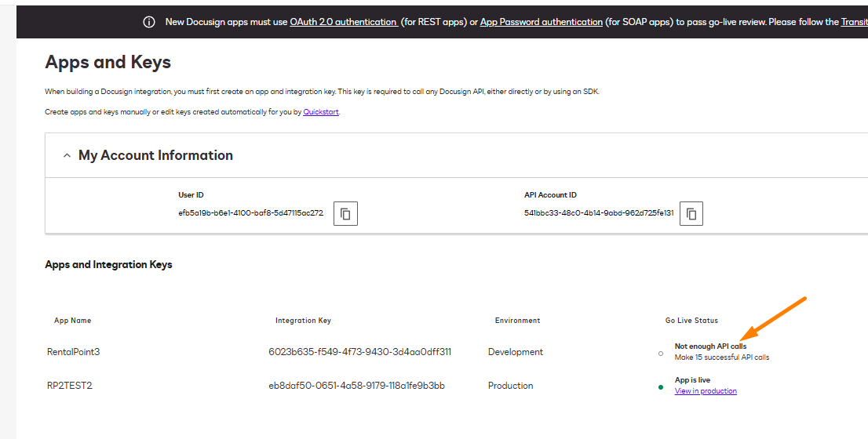
Task: Collapse the My Account Information section
Action: pos(67,156)
